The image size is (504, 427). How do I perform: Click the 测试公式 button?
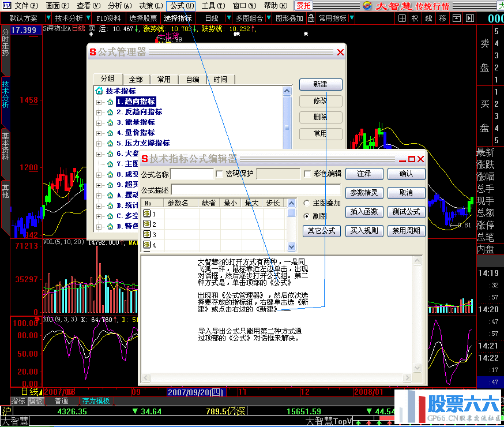click(x=407, y=213)
